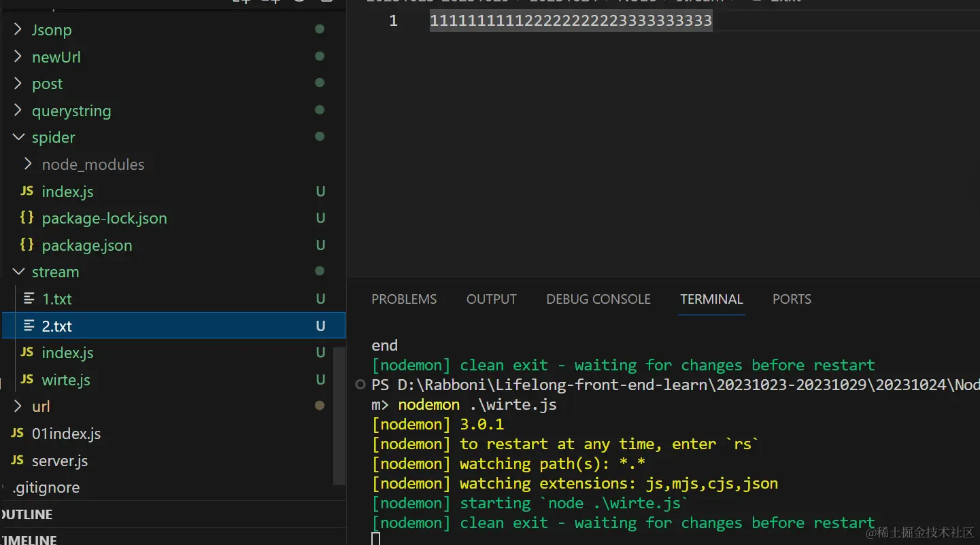Click 'nodemon .\wirte.js' command text

477,405
